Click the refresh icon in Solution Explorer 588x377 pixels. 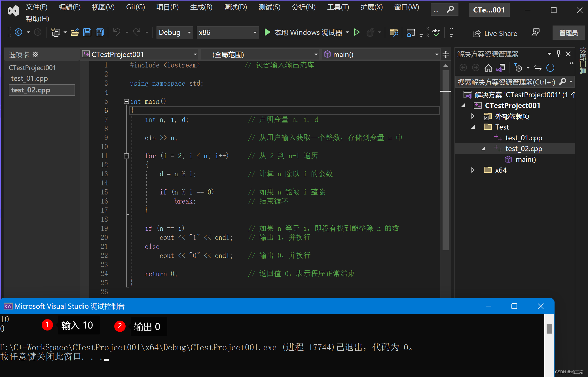pos(550,68)
